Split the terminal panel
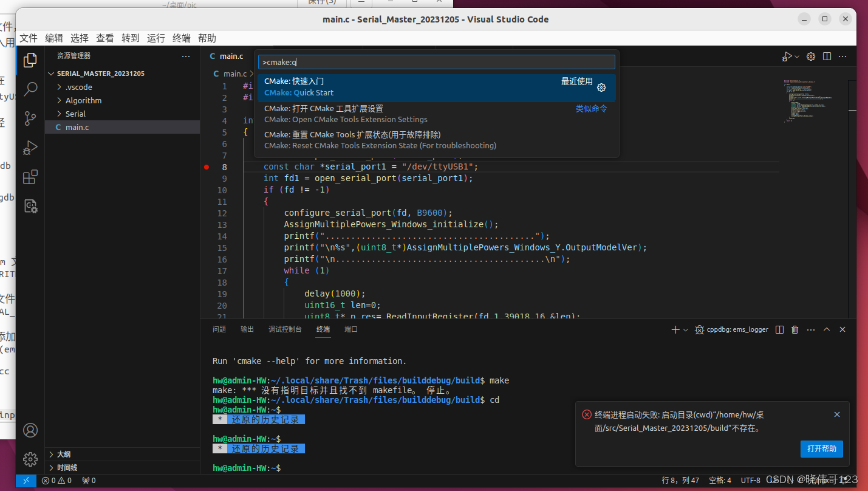 [780, 329]
